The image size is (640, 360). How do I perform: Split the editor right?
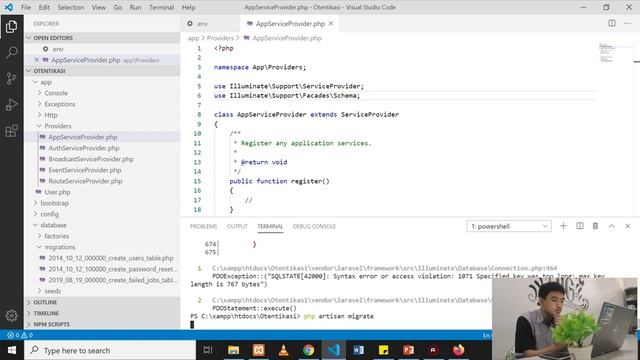tap(611, 23)
